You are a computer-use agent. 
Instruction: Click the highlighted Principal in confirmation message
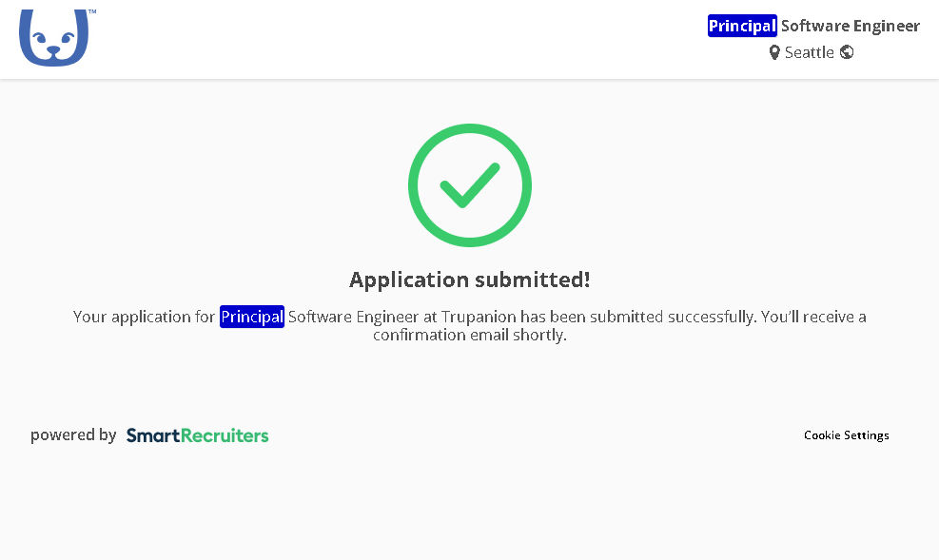252,317
